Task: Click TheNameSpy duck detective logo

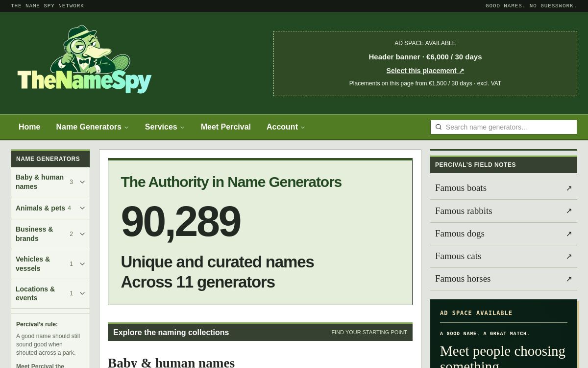Action: coord(84,59)
